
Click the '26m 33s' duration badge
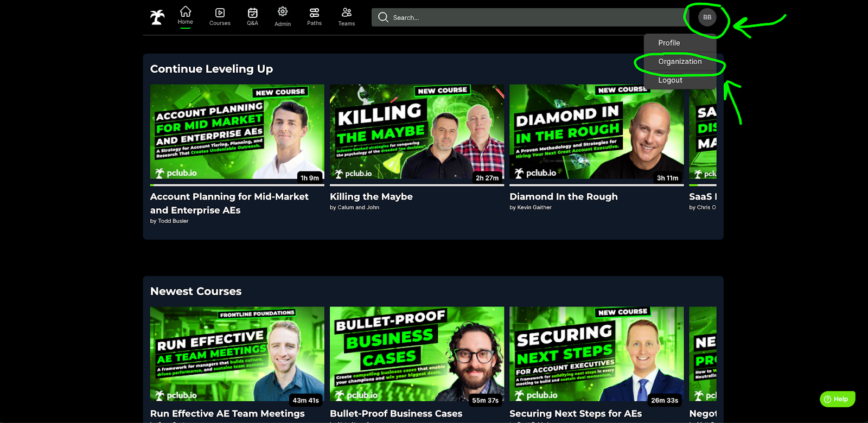point(665,400)
